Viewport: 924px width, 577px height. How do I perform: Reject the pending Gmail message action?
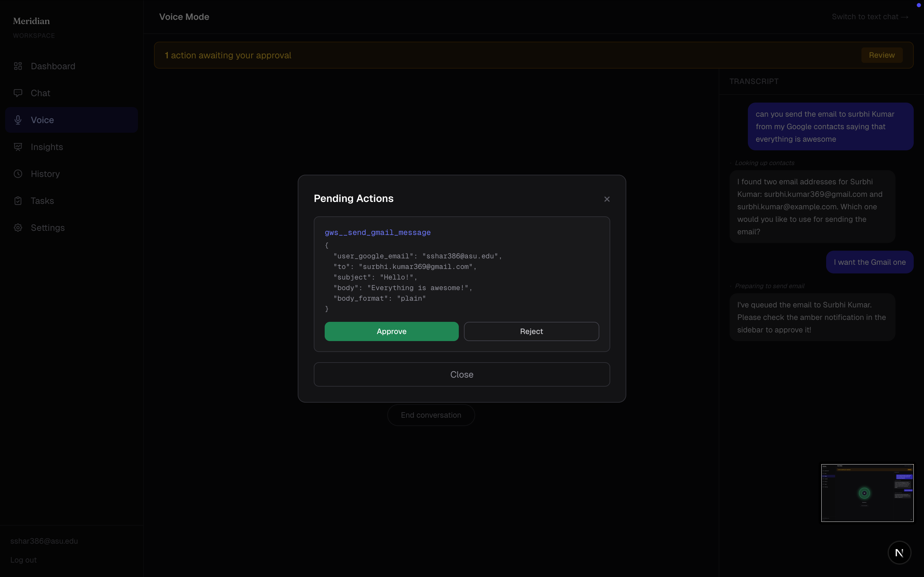click(x=531, y=331)
